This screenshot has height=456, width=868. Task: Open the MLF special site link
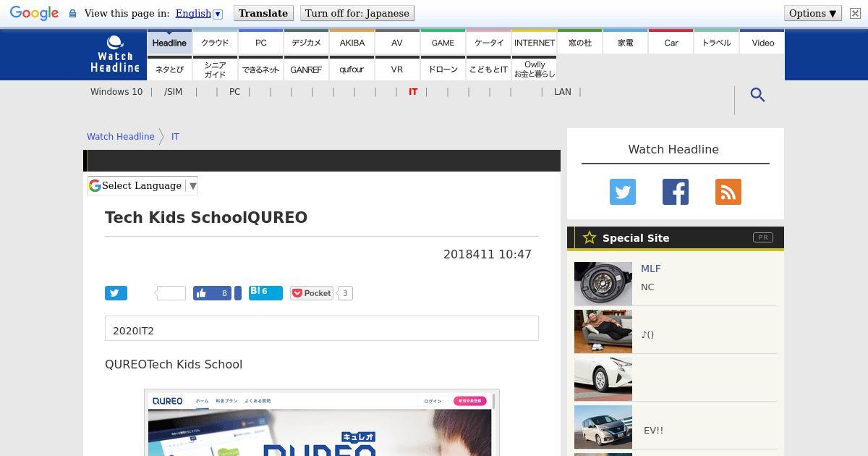click(x=651, y=269)
